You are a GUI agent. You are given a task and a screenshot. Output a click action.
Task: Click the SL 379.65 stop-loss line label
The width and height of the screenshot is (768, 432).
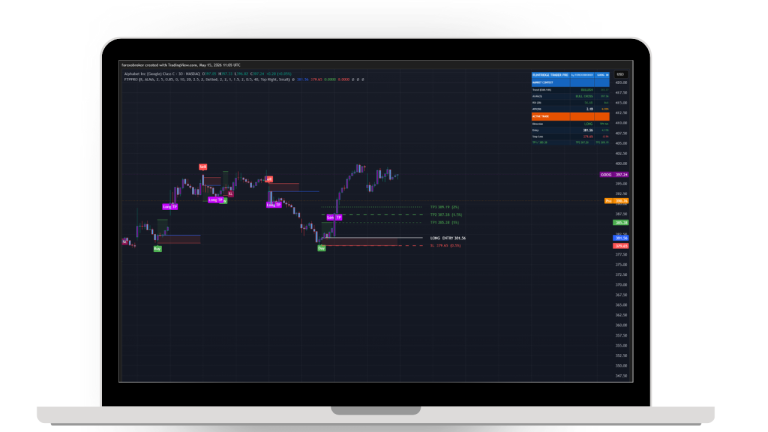(x=446, y=245)
